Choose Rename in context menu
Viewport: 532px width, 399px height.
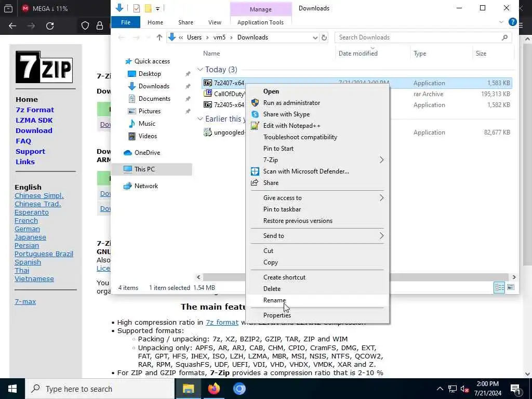point(317,300)
